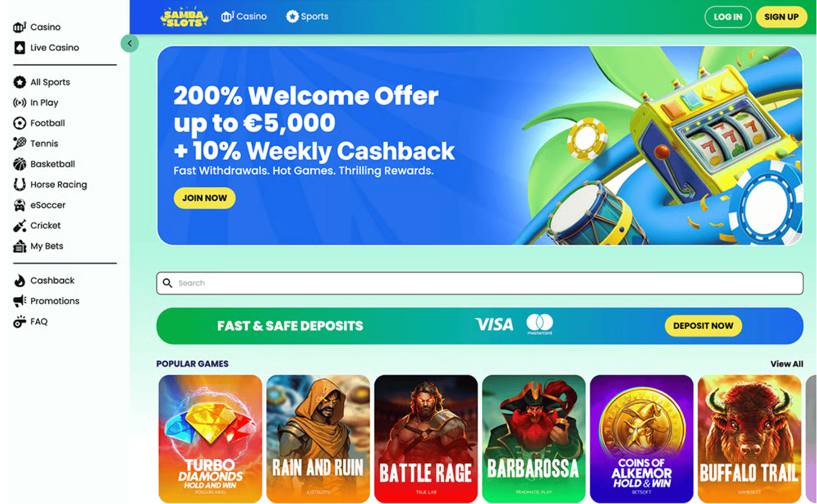
Task: Open the Live Casino icon in sidebar
Action: tap(20, 48)
